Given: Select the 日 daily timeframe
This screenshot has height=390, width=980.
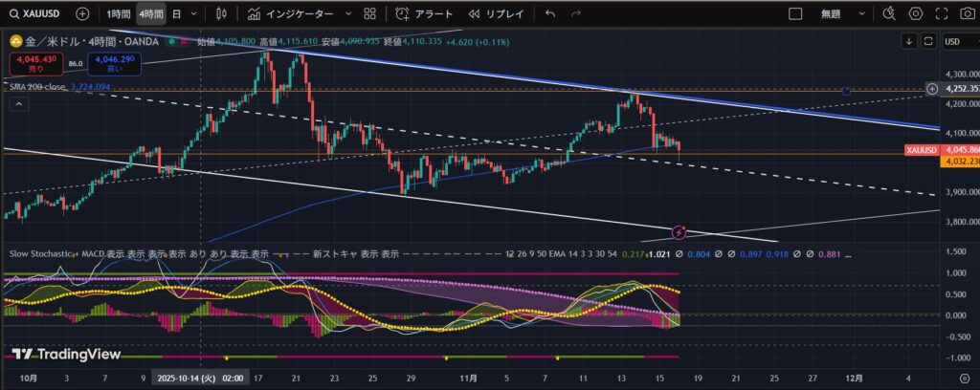Looking at the screenshot, I should click(176, 14).
